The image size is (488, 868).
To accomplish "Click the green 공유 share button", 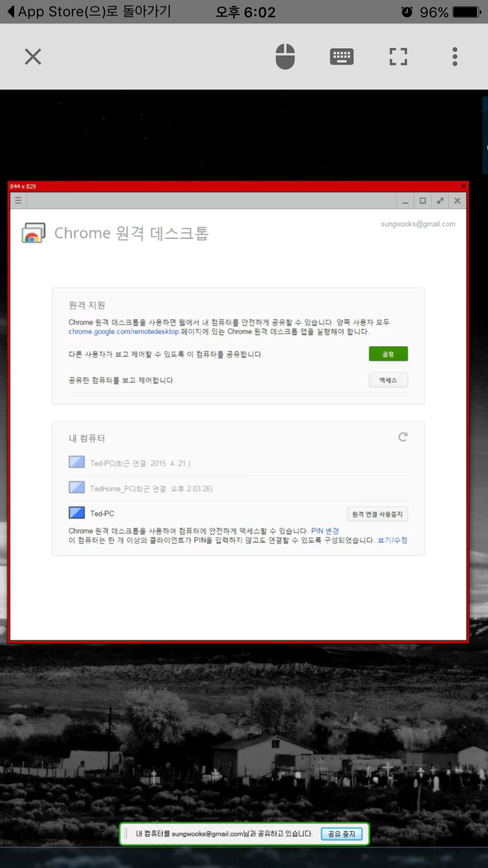I will [388, 354].
